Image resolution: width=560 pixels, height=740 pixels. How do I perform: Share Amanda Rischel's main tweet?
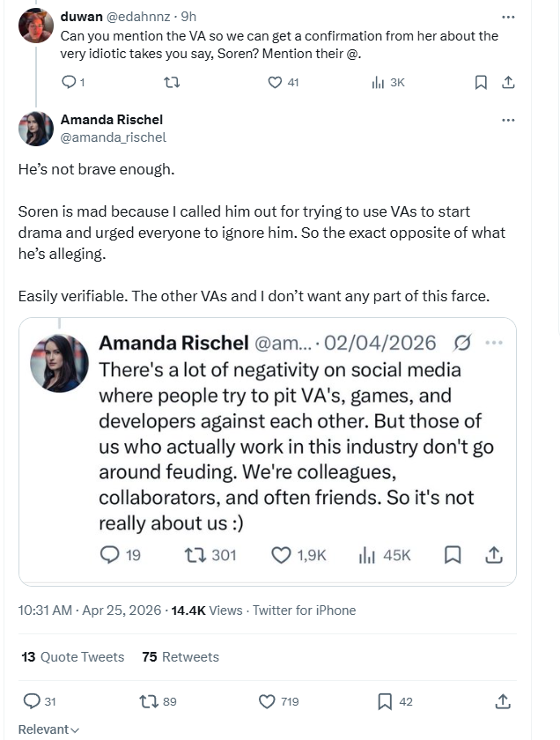click(x=503, y=701)
